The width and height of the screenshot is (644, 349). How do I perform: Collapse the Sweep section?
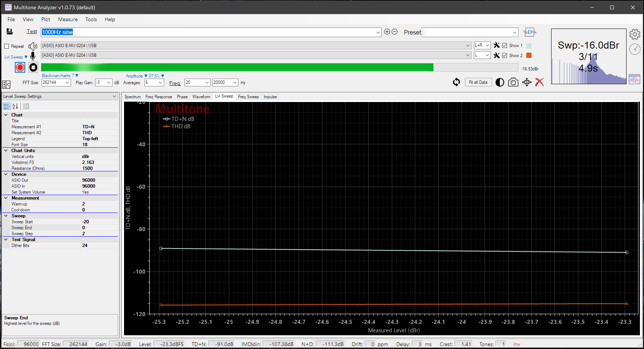pyautogui.click(x=6, y=216)
